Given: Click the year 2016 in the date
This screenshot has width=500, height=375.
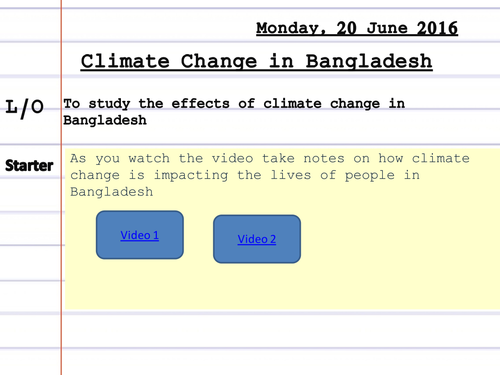Looking at the screenshot, I should (437, 28).
